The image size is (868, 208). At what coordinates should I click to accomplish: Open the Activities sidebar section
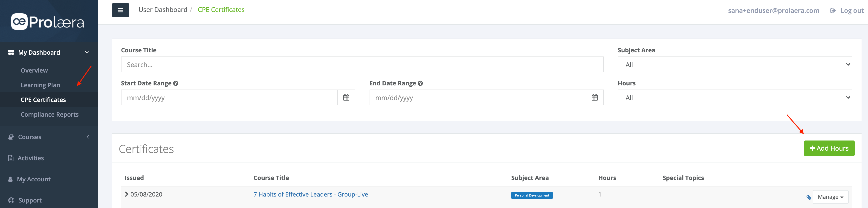[31, 158]
